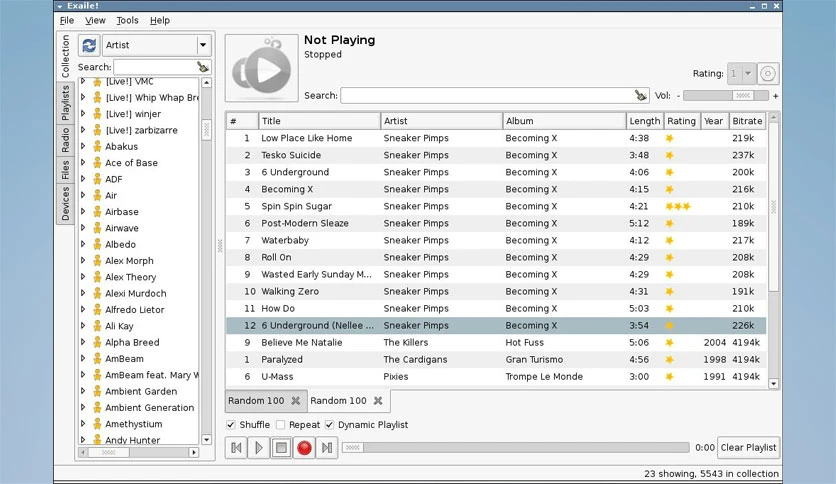Open the File menu
Image resolution: width=836 pixels, height=484 pixels.
point(67,20)
